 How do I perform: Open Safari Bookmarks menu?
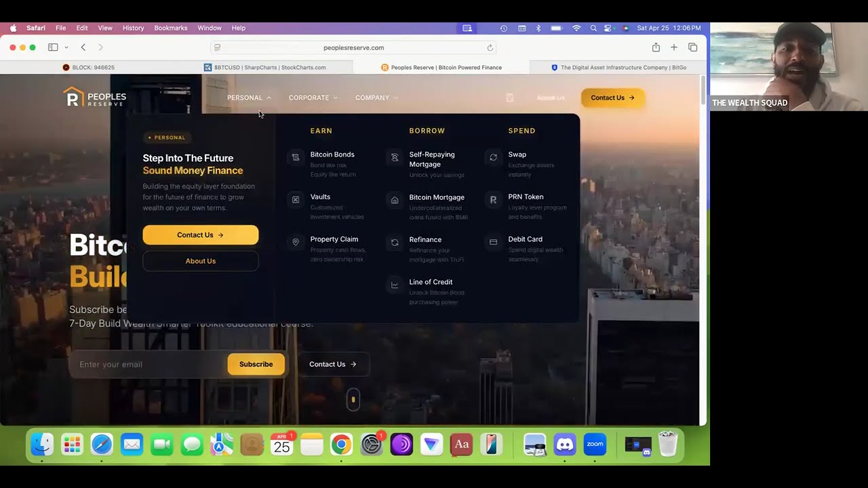(170, 28)
